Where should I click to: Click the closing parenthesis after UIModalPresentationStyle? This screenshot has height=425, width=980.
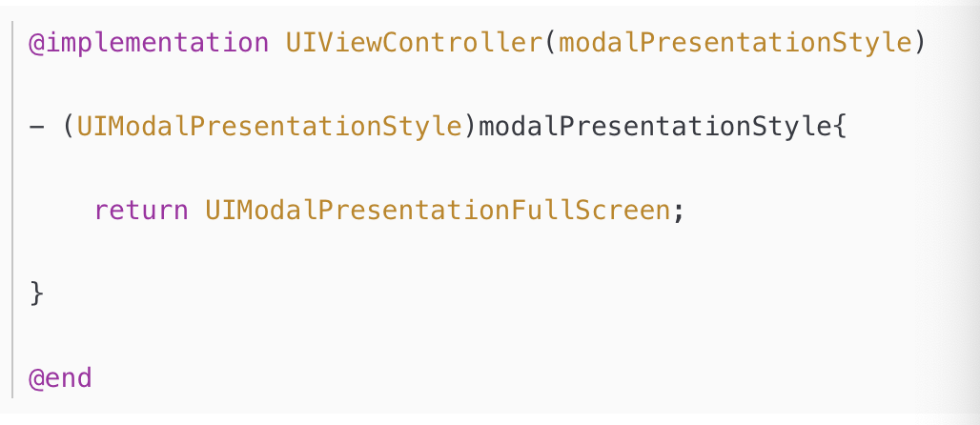[469, 127]
